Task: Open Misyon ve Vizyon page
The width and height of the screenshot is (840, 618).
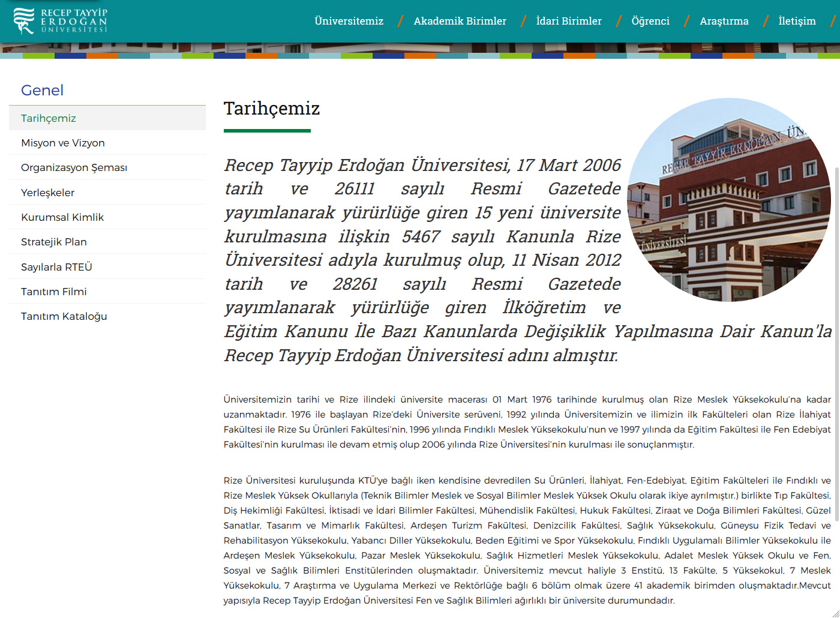Action: tap(63, 143)
